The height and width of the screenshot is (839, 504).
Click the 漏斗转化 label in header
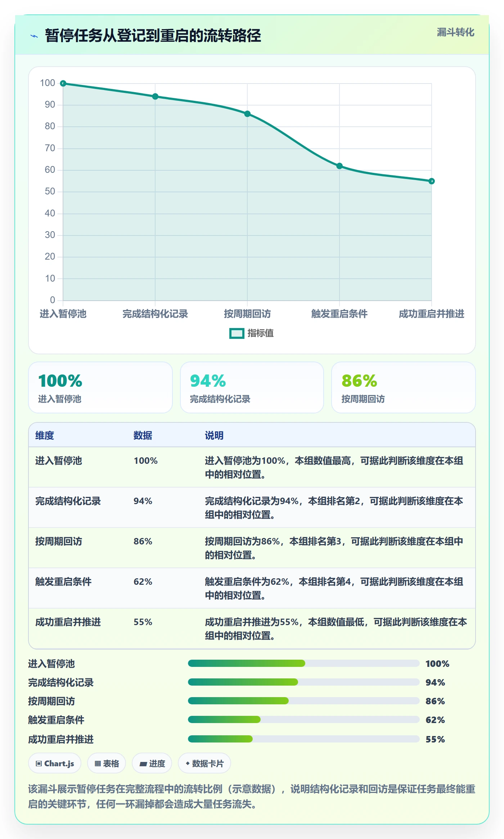(x=455, y=32)
